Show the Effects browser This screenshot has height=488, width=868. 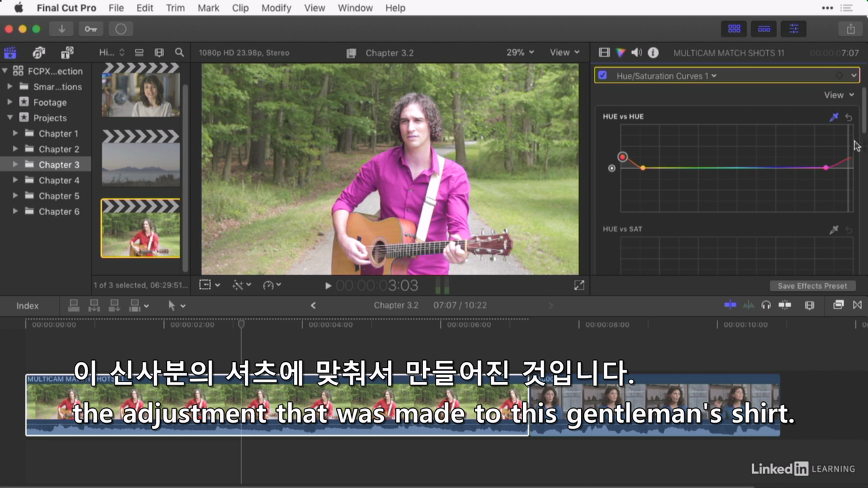click(x=839, y=305)
